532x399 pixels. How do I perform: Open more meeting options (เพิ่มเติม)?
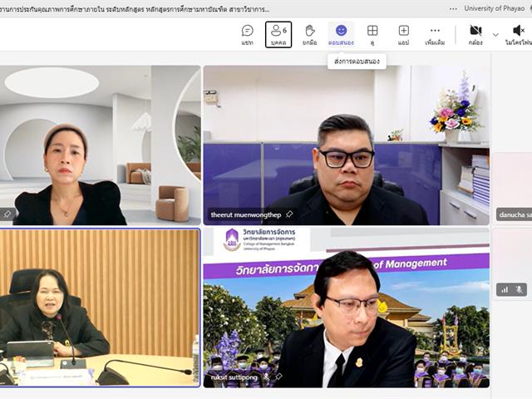[x=435, y=35]
